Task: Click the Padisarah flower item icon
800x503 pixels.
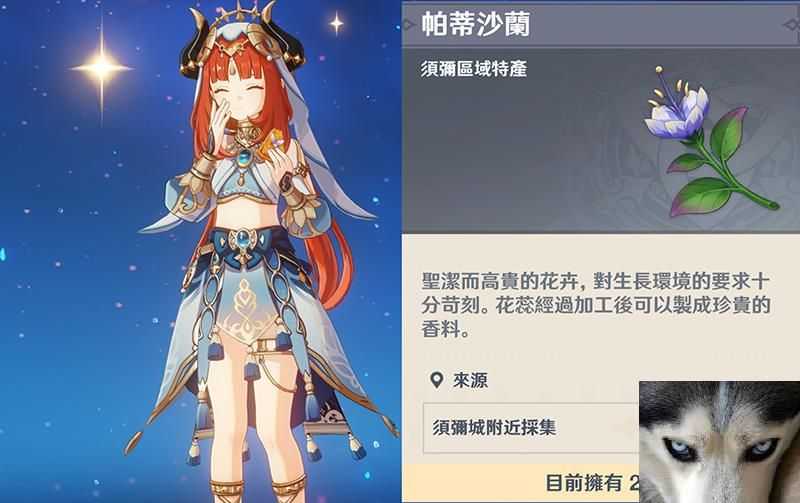Action: pyautogui.click(x=710, y=143)
